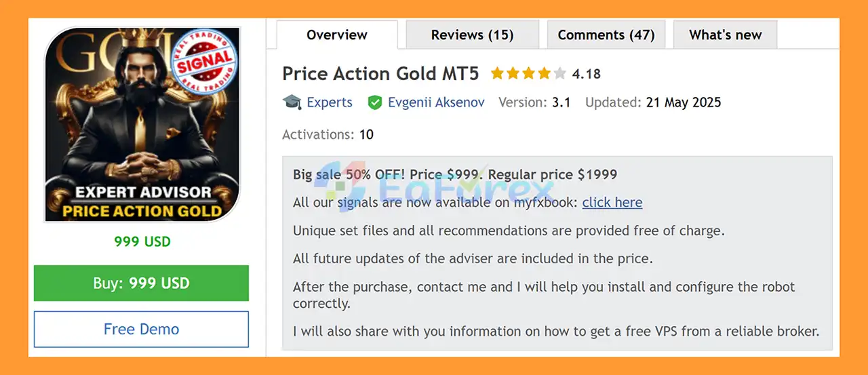This screenshot has width=868, height=375.
Task: Open the Experts category link
Action: 330,102
